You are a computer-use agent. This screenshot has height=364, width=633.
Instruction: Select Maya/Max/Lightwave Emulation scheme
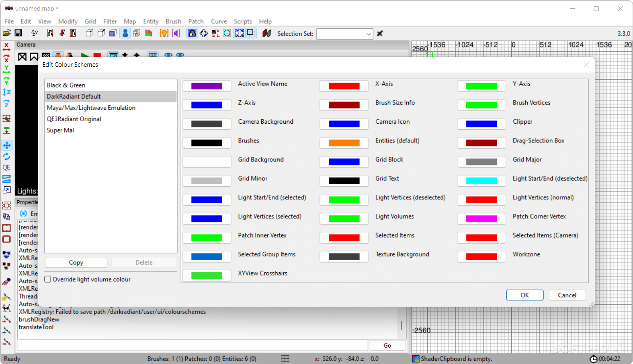pyautogui.click(x=111, y=108)
